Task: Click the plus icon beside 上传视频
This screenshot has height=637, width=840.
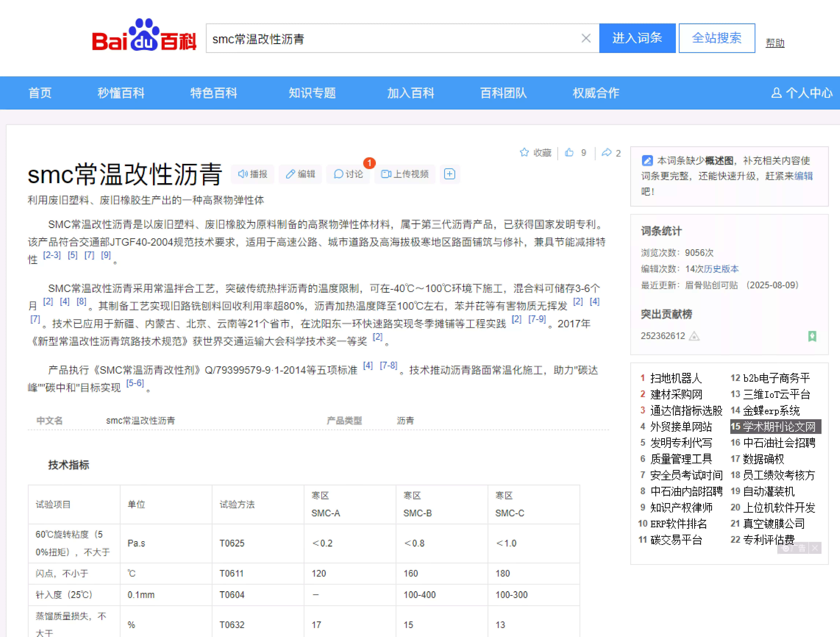Action: [x=450, y=174]
